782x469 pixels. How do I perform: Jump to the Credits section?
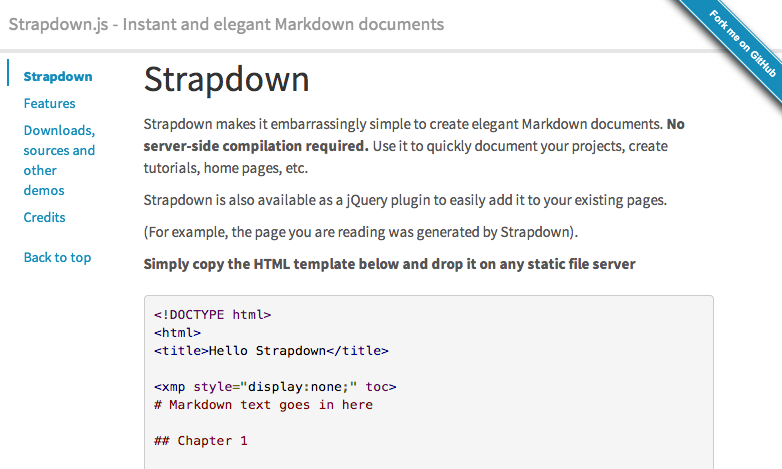coord(44,217)
